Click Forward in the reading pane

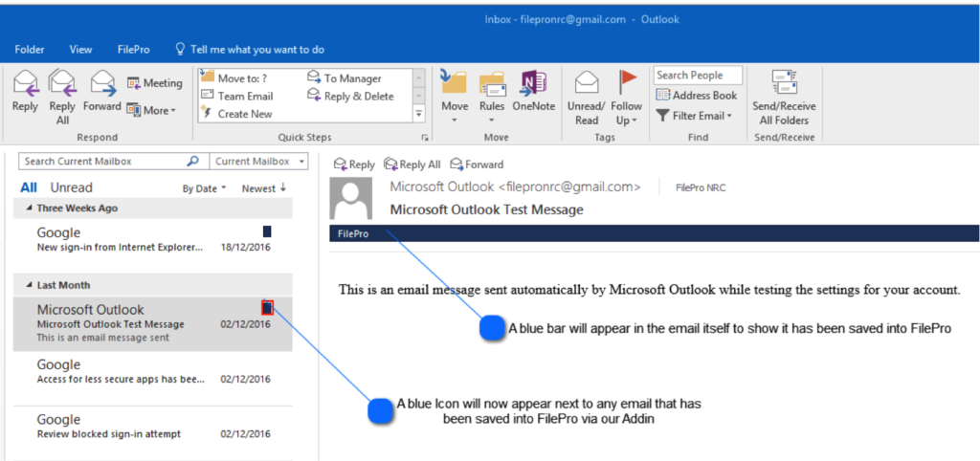coord(477,165)
